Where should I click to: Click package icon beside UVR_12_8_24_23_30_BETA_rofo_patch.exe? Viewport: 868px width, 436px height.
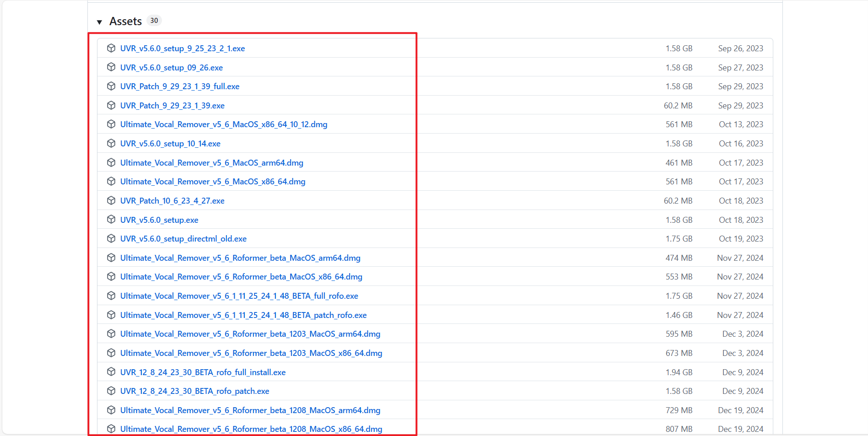[111, 391]
